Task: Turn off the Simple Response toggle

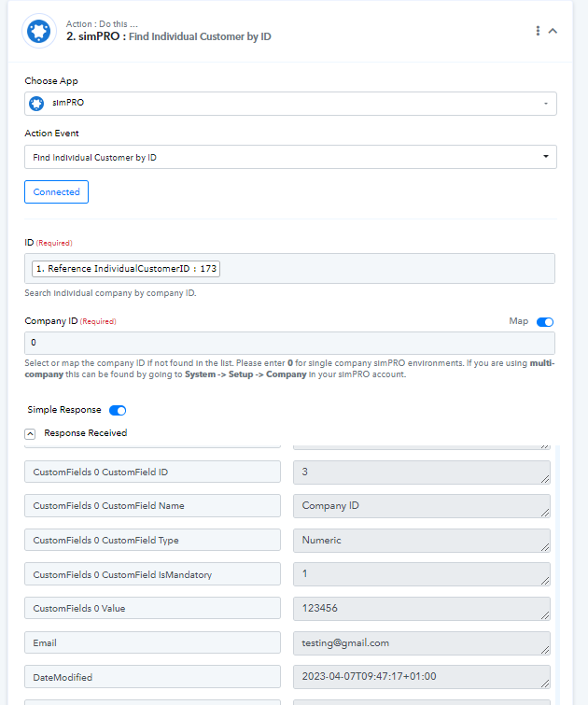Action: [118, 410]
